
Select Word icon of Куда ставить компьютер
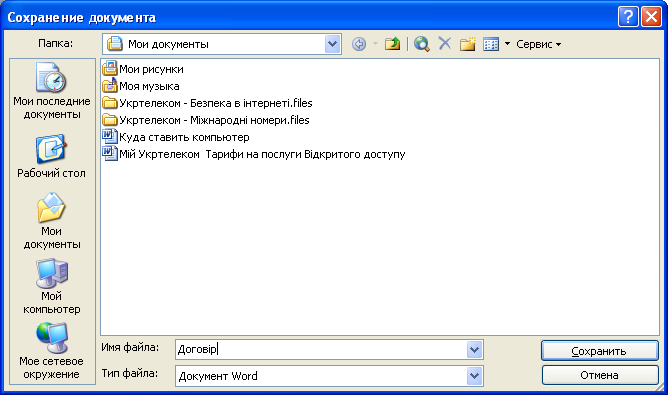coord(110,137)
